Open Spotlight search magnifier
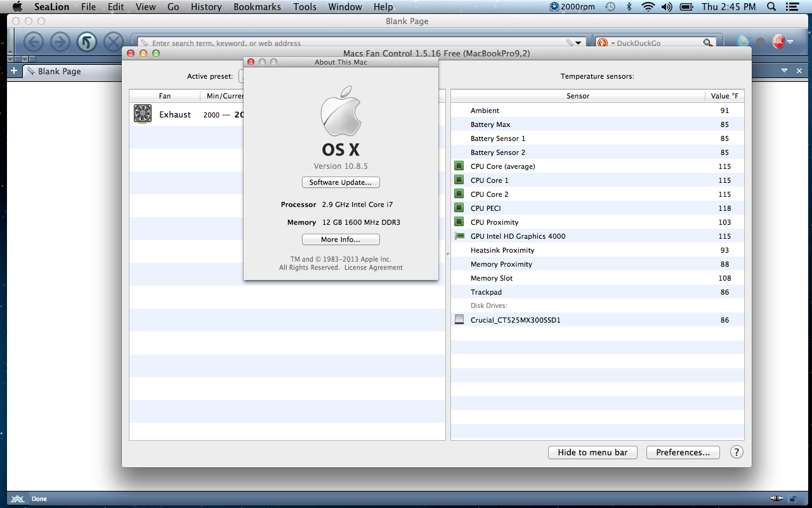 click(x=771, y=7)
